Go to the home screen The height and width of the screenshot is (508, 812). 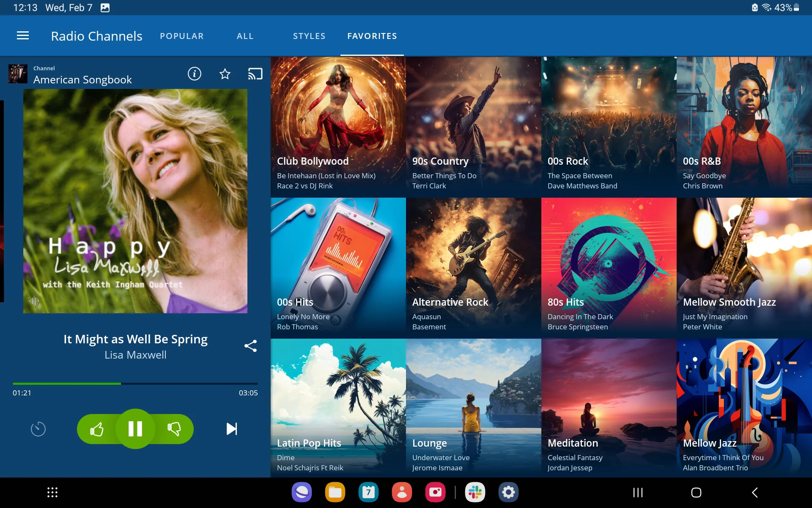tap(696, 492)
